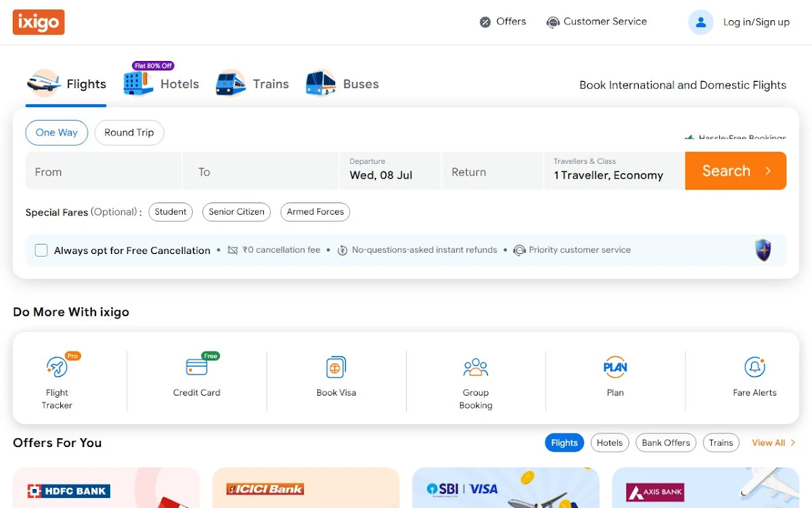Open the Book Visa icon
This screenshot has height=508, width=812.
tap(336, 367)
